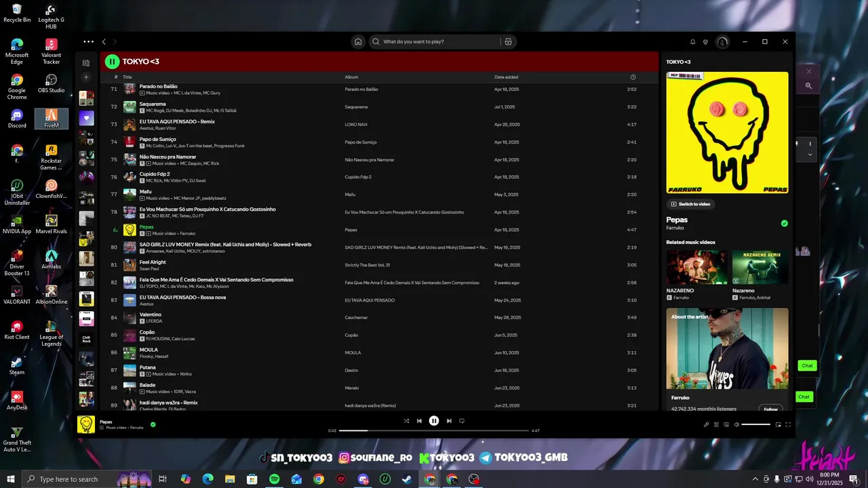The width and height of the screenshot is (868, 488).
Task: Click the 'What do you want to play?' search field
Action: (434, 41)
